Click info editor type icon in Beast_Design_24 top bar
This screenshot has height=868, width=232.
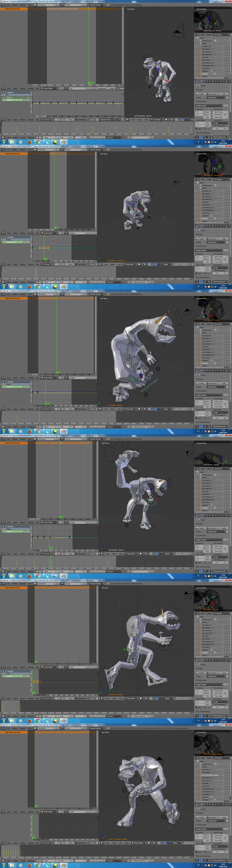(4, 439)
